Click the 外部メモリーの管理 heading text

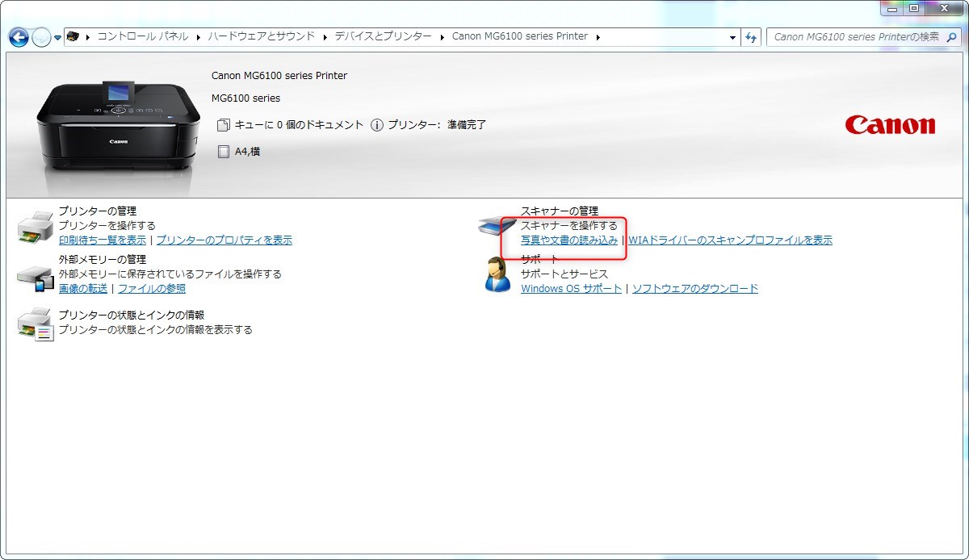pos(103,260)
